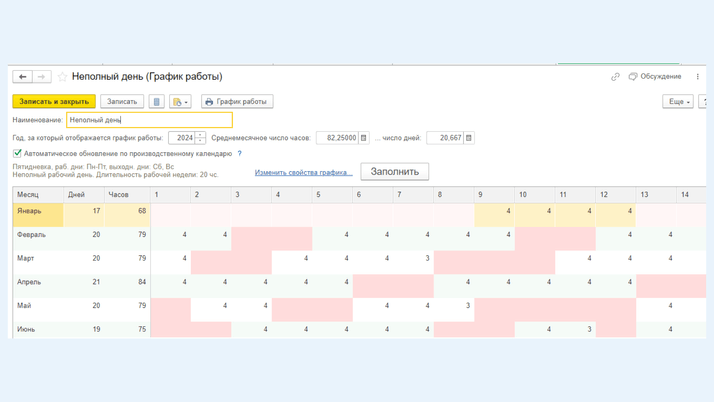Click the Апрель hours cell 84
Screen dimensions: 714x402
127,286
